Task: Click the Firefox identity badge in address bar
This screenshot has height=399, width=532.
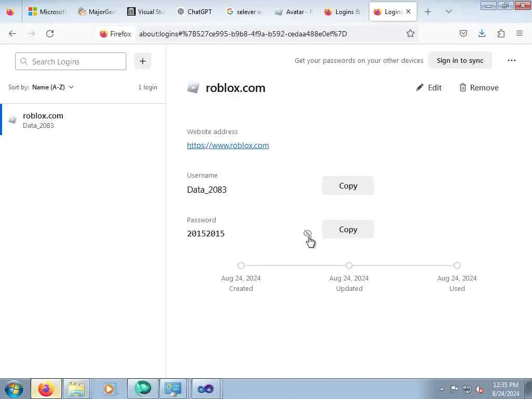Action: [115, 34]
